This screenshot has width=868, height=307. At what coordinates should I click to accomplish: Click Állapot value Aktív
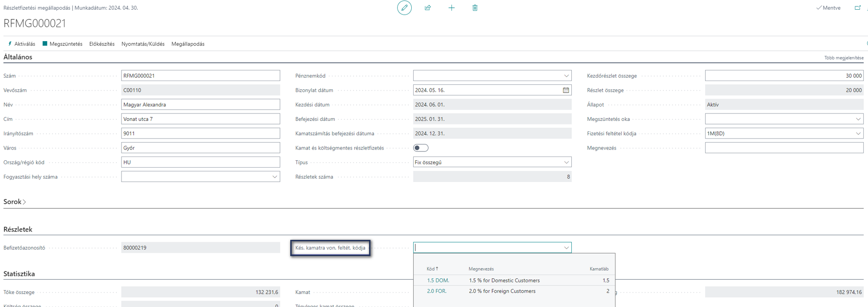(x=784, y=105)
